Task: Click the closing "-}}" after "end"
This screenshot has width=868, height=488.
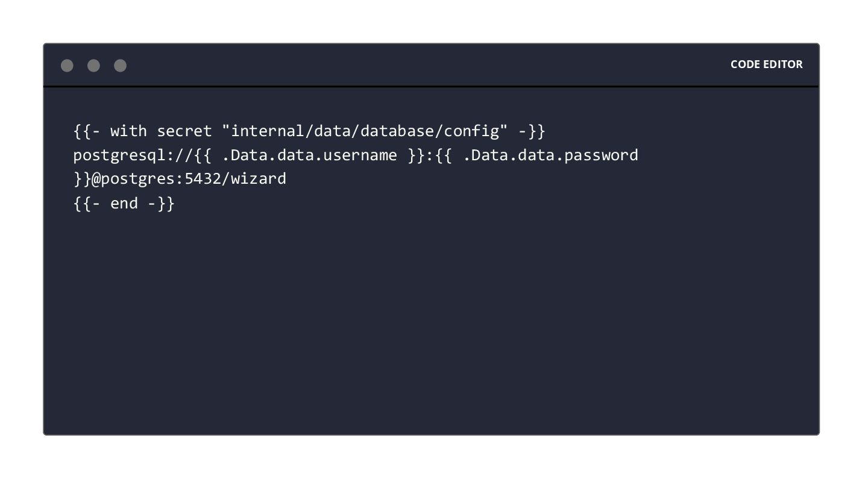Action: 161,203
